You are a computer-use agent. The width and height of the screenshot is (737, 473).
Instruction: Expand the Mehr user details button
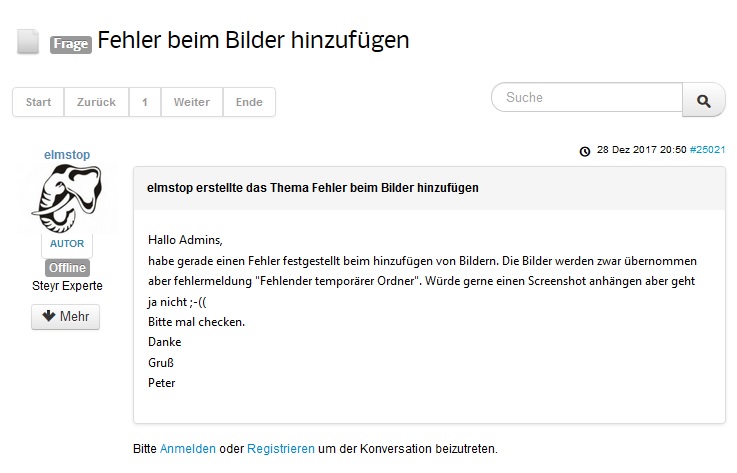(66, 317)
